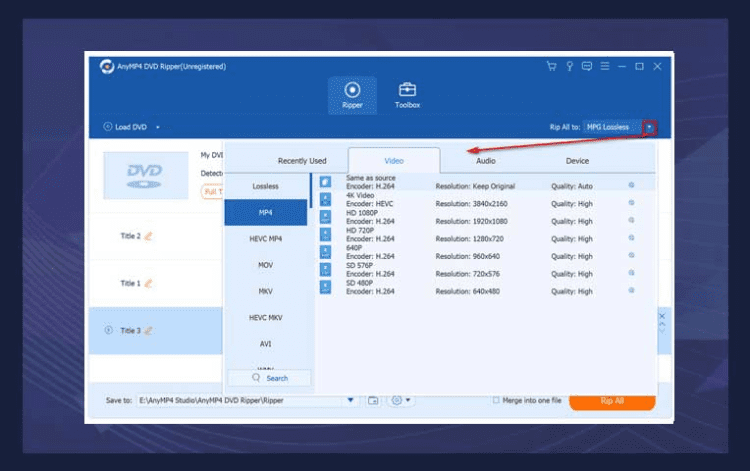Screen dimensions: 750x471
Task: Switch to the Audio tab
Action: pos(485,161)
